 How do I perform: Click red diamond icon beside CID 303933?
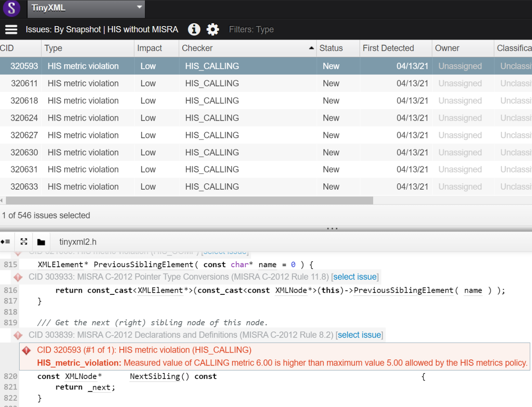(18, 277)
